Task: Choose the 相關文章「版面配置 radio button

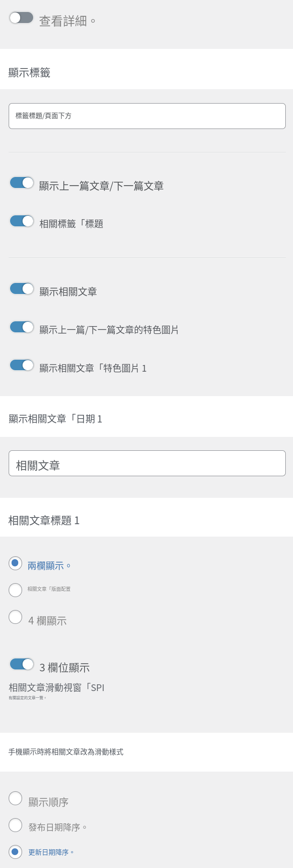Action: pyautogui.click(x=15, y=590)
